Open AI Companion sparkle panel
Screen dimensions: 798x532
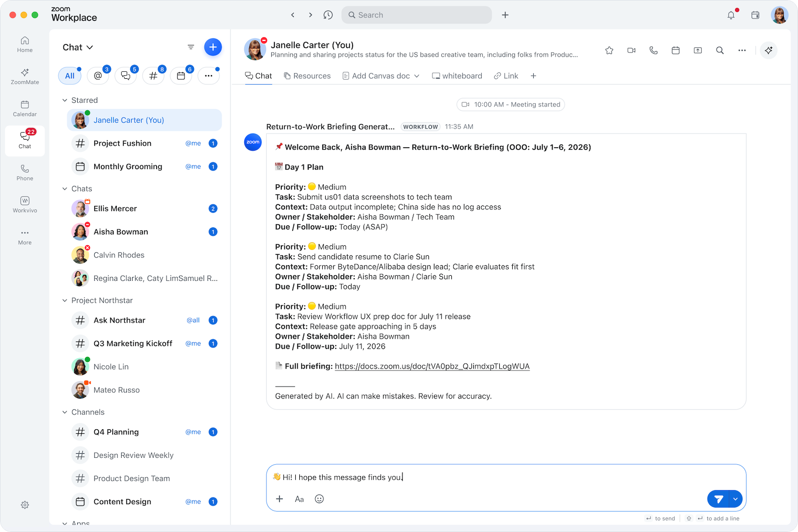tap(769, 50)
